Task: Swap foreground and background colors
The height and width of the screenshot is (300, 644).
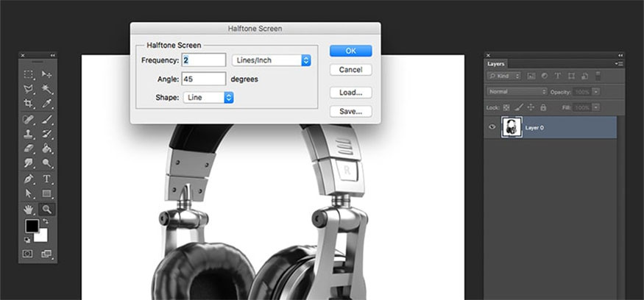Action: click(45, 221)
